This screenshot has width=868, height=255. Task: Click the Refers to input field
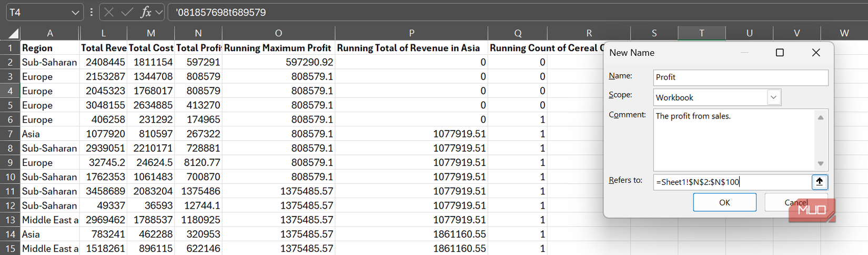[x=732, y=182]
